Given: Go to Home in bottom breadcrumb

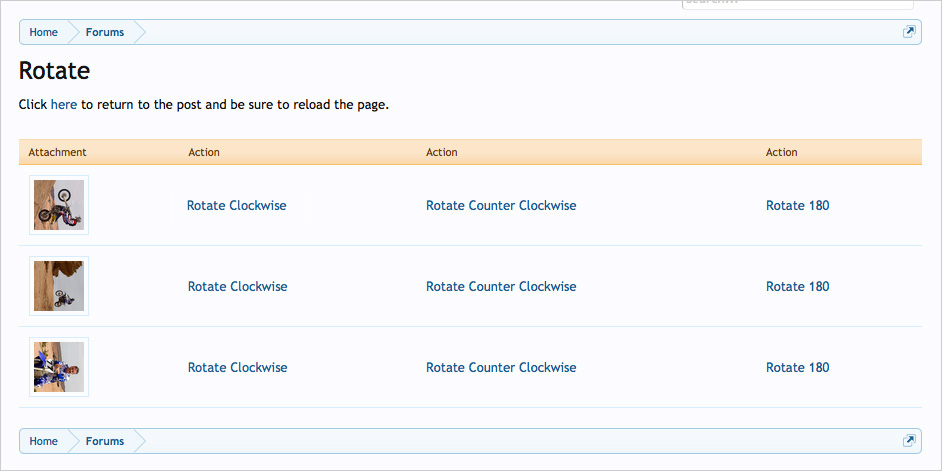Looking at the screenshot, I should 43,441.
